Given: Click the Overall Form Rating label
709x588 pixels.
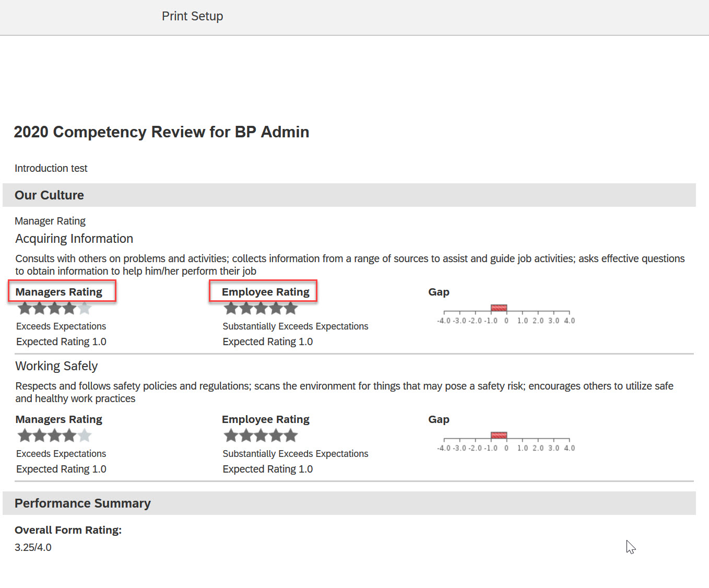Looking at the screenshot, I should (x=68, y=530).
